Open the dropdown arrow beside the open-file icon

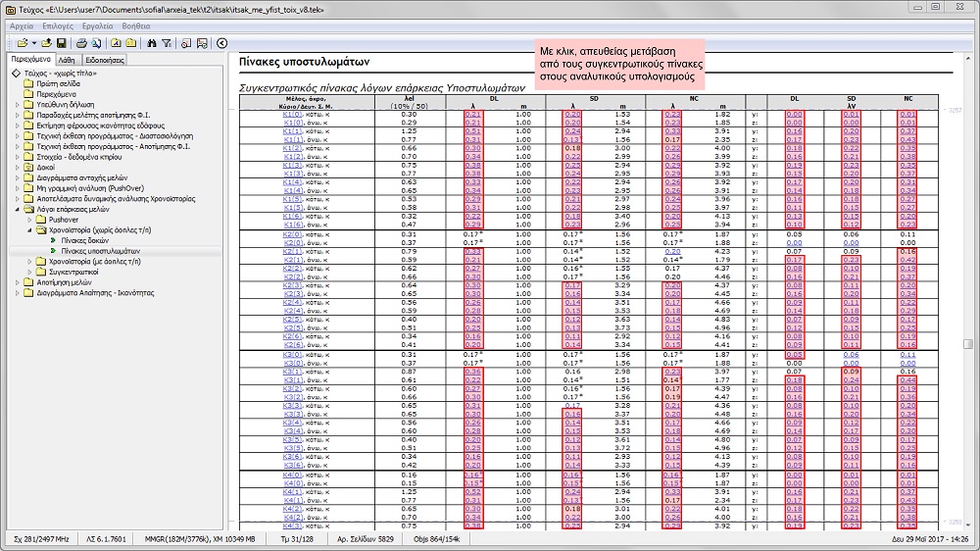point(33,43)
